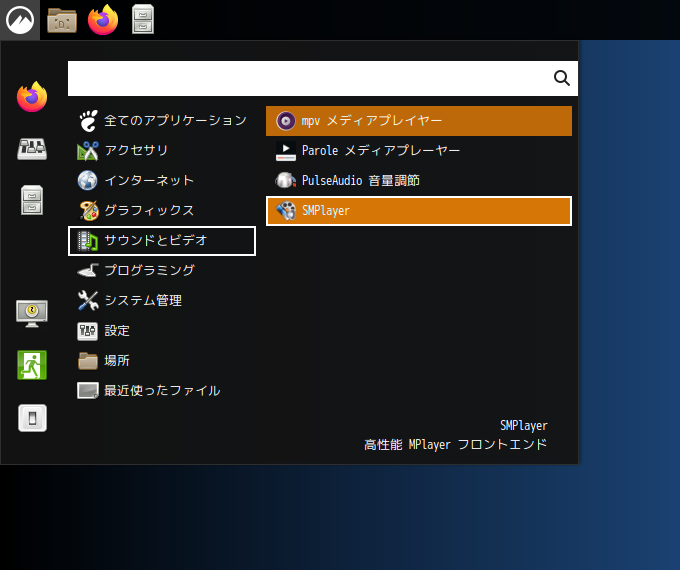
Task: Click the palette graphics icon
Action: coord(88,210)
